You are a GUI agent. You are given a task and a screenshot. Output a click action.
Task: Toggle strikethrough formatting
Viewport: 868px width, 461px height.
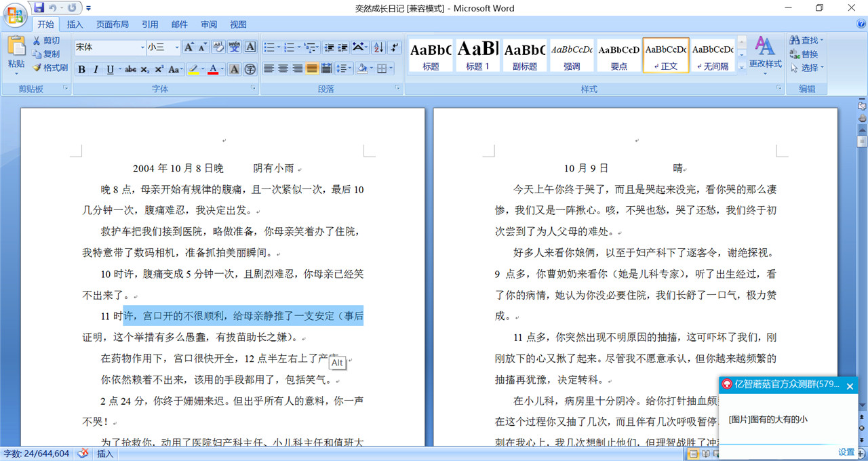tap(130, 69)
